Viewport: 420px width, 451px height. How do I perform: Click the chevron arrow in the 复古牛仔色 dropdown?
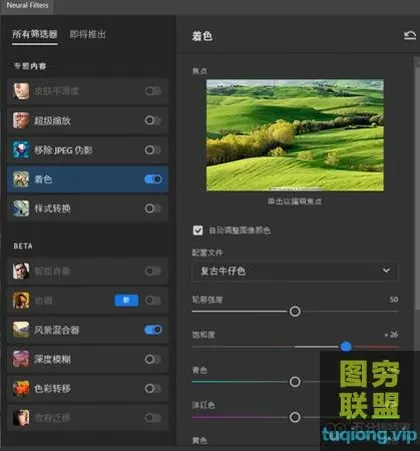click(386, 270)
